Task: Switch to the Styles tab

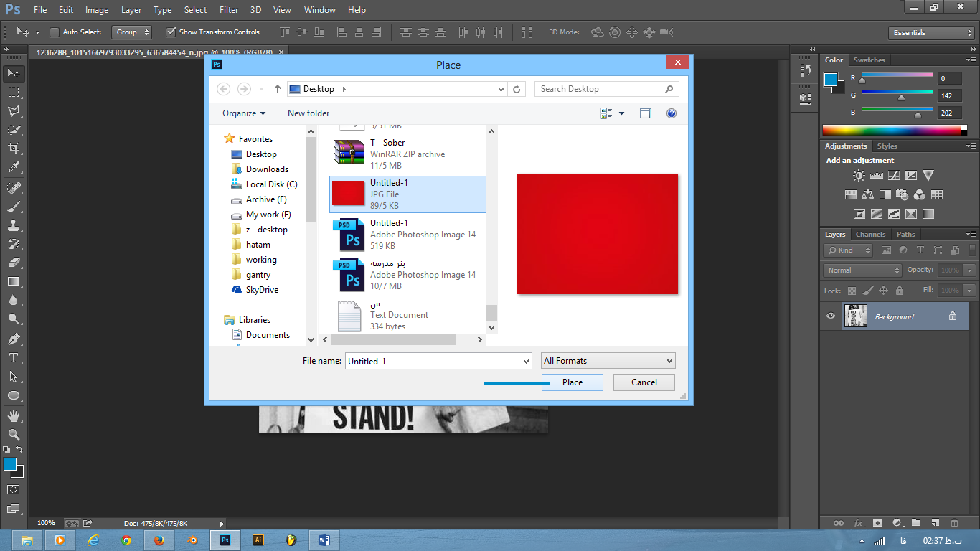Action: point(887,146)
